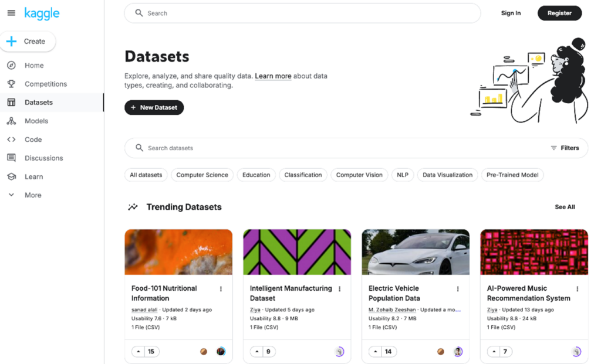Click the Discussions icon in sidebar
The width and height of the screenshot is (601, 364).
click(x=11, y=158)
